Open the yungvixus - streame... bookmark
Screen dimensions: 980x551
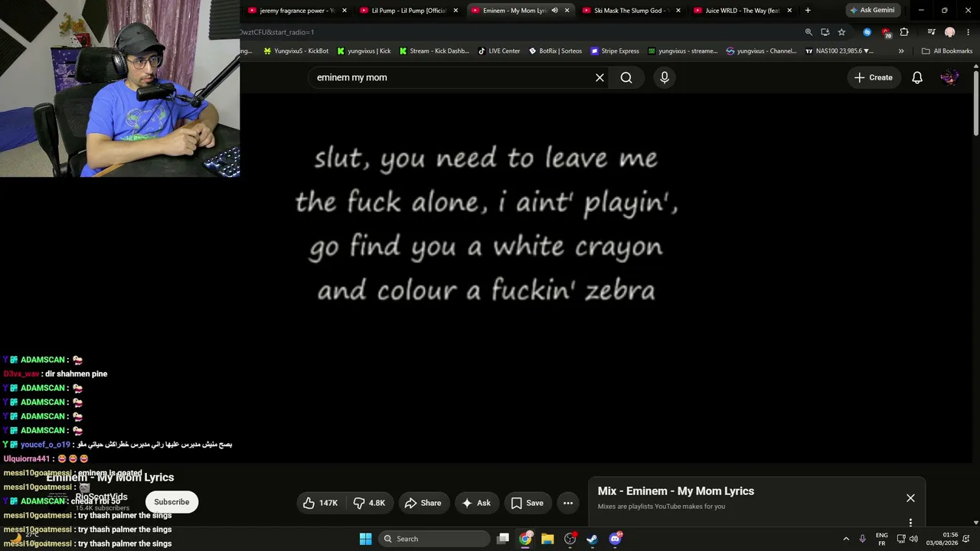(683, 51)
